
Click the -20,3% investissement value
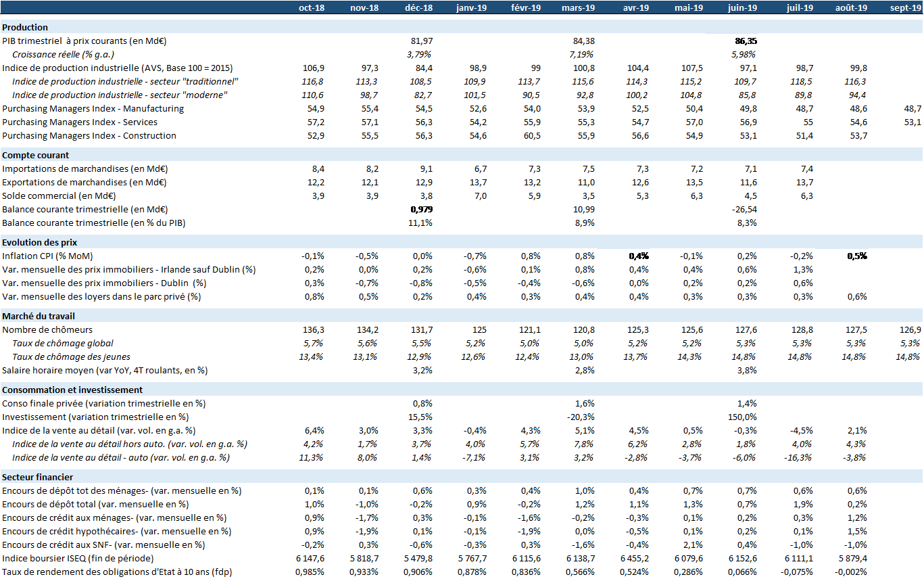pos(581,417)
